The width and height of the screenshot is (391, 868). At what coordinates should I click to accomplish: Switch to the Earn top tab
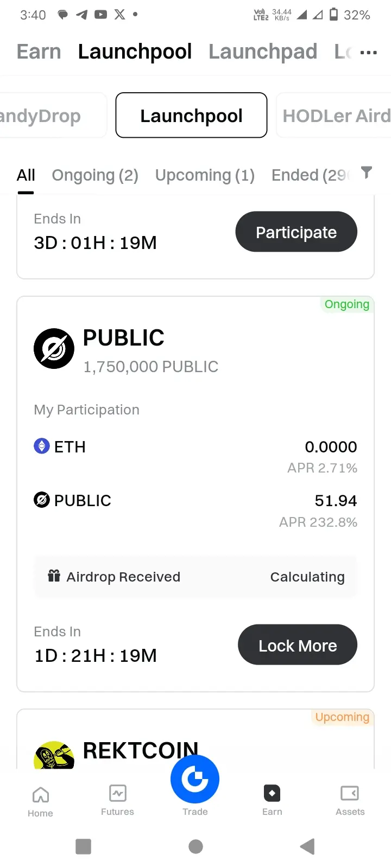coord(39,52)
